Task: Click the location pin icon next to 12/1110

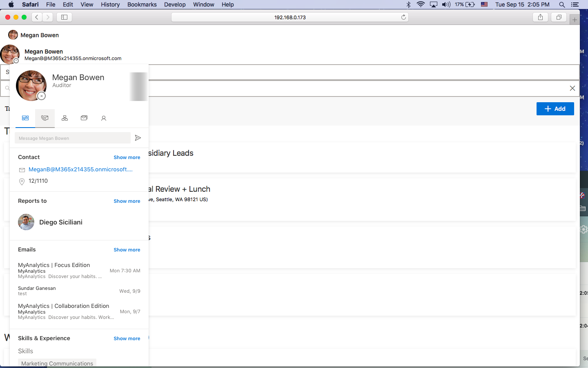Action: 22,182
